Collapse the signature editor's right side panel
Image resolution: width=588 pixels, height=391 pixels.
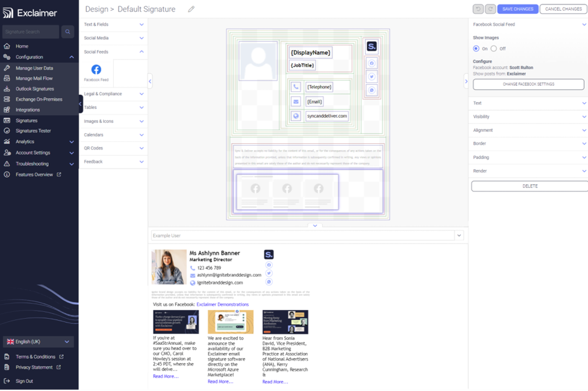[x=467, y=81]
